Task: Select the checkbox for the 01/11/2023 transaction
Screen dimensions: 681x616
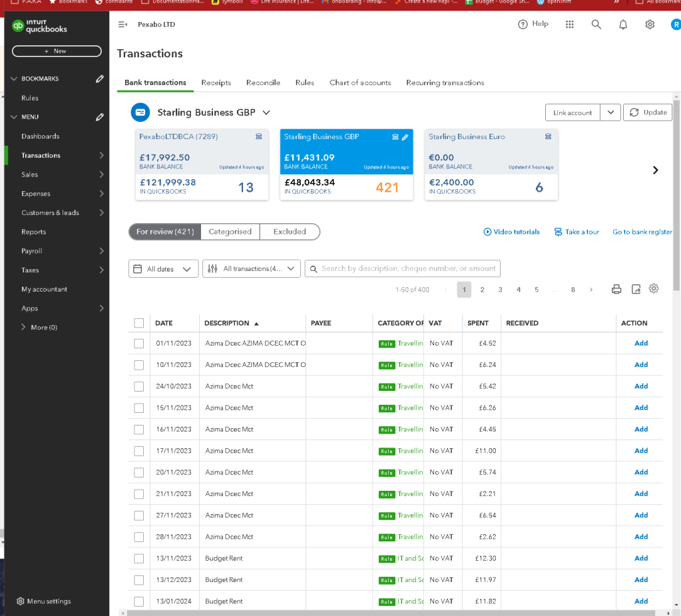Action: point(139,344)
